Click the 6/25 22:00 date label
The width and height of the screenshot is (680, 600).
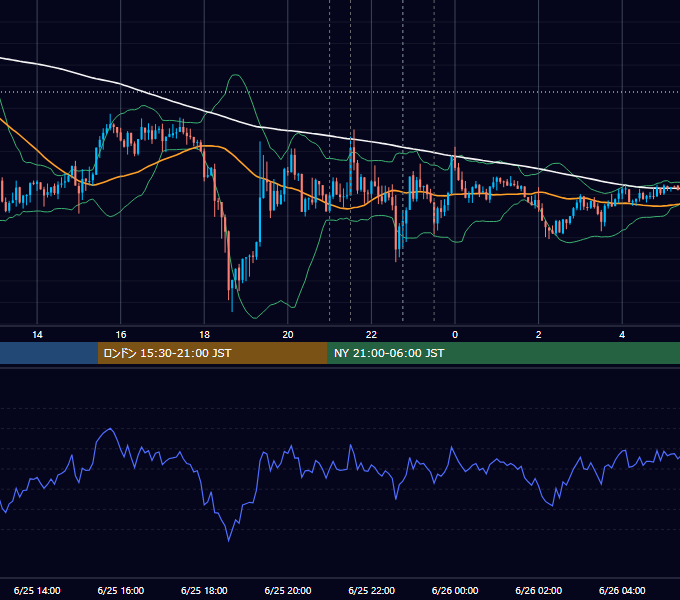pos(372,590)
